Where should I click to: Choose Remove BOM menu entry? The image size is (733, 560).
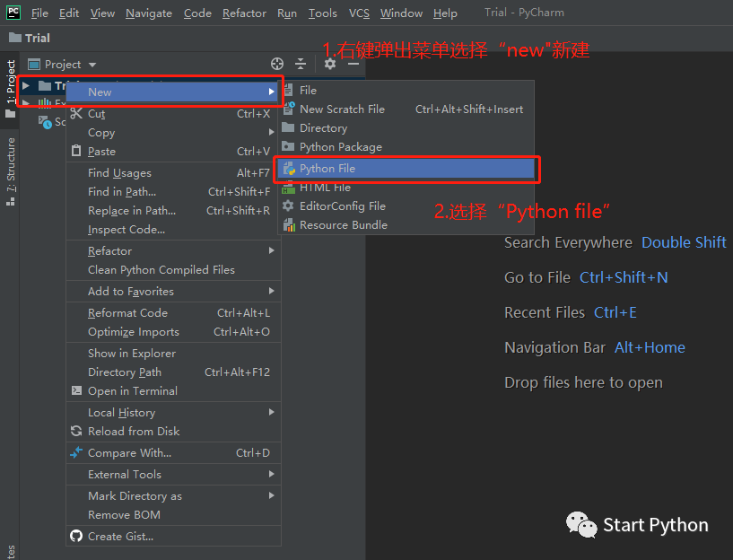[173, 514]
